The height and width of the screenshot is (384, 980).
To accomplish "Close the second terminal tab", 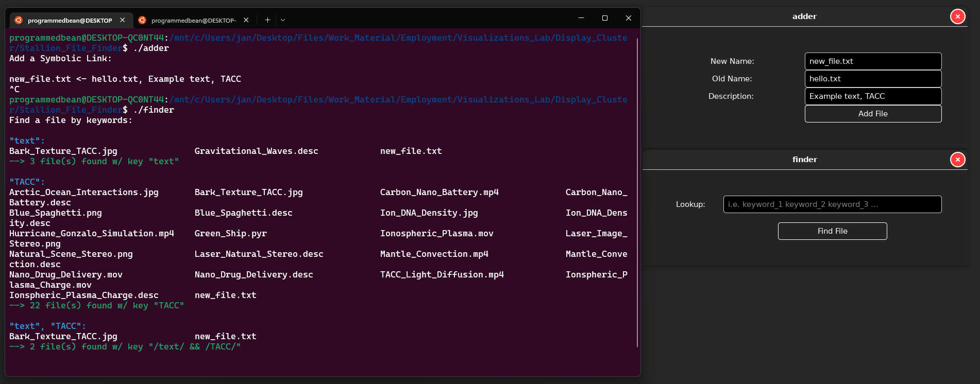I will click(246, 20).
